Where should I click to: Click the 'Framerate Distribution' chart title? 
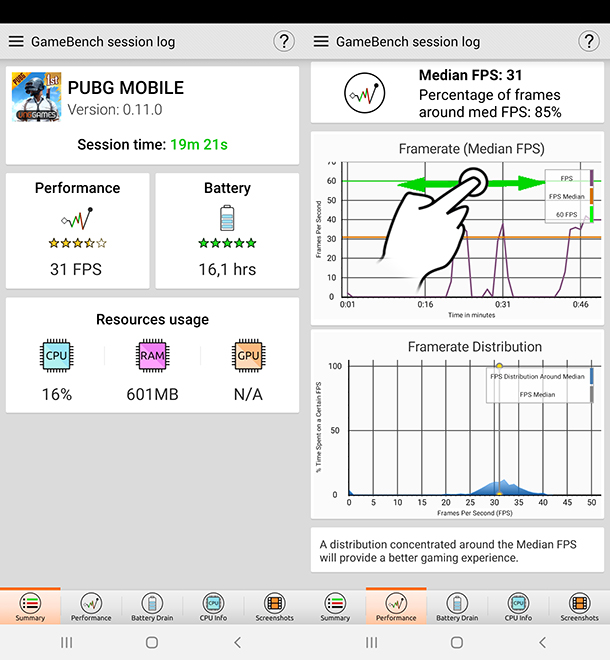[475, 347]
